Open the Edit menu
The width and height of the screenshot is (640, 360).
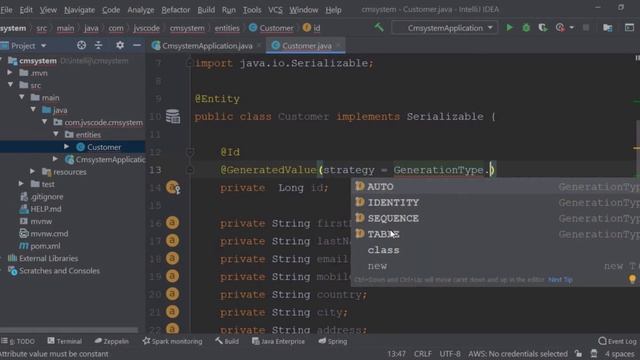point(26,10)
